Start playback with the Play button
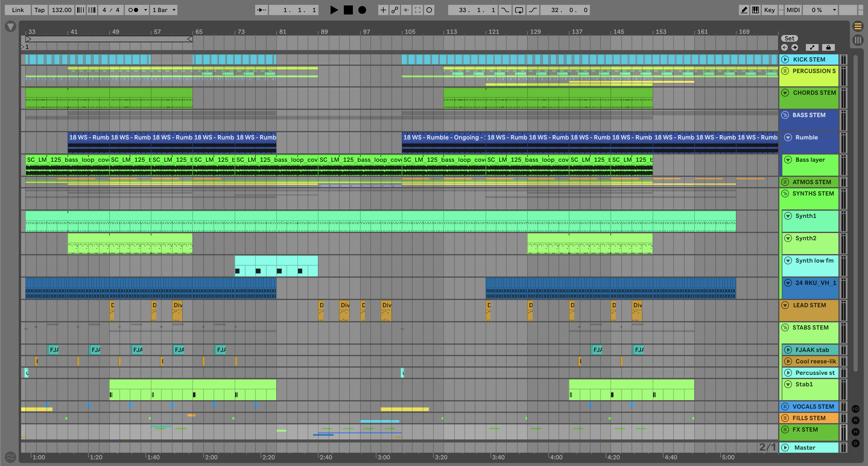Screen dimensions: 868x466 click(334, 10)
